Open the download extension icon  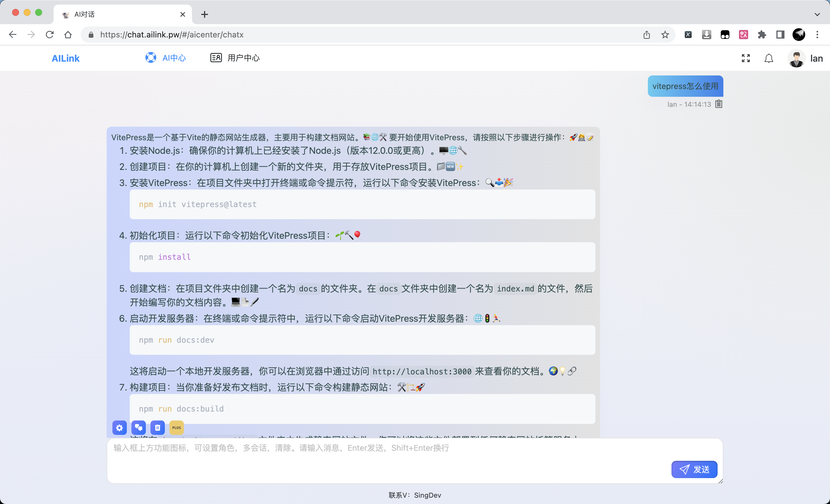[706, 34]
